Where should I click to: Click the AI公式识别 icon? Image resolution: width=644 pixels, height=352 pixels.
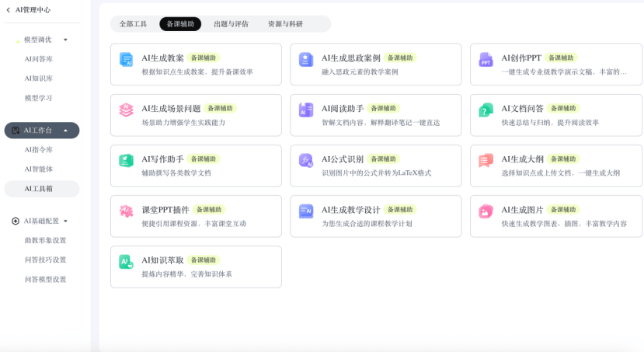[x=306, y=161]
